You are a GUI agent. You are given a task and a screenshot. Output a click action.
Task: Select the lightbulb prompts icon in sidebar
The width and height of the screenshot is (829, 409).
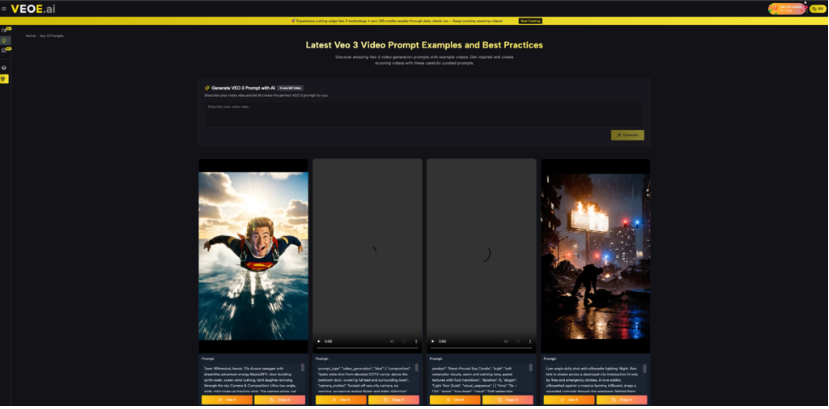click(4, 39)
